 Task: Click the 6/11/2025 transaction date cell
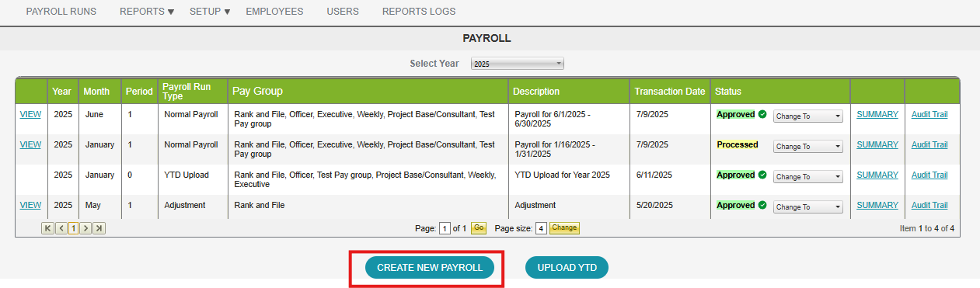(x=654, y=175)
